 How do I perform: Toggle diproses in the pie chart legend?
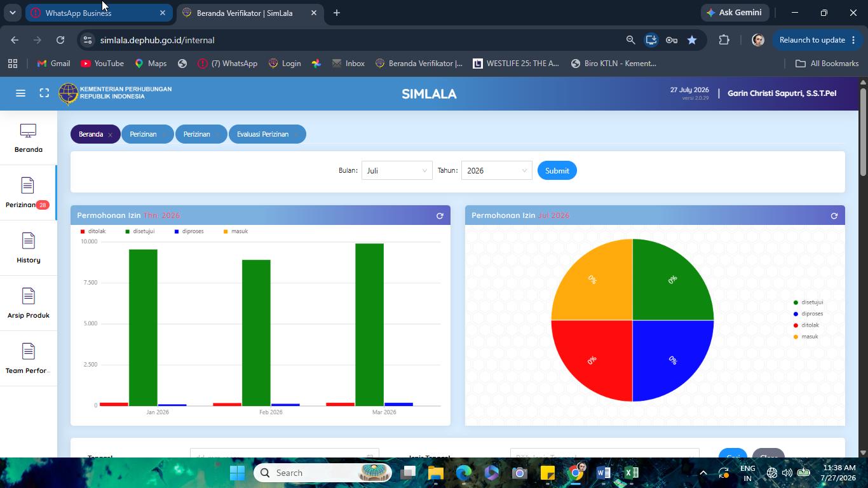click(808, 314)
